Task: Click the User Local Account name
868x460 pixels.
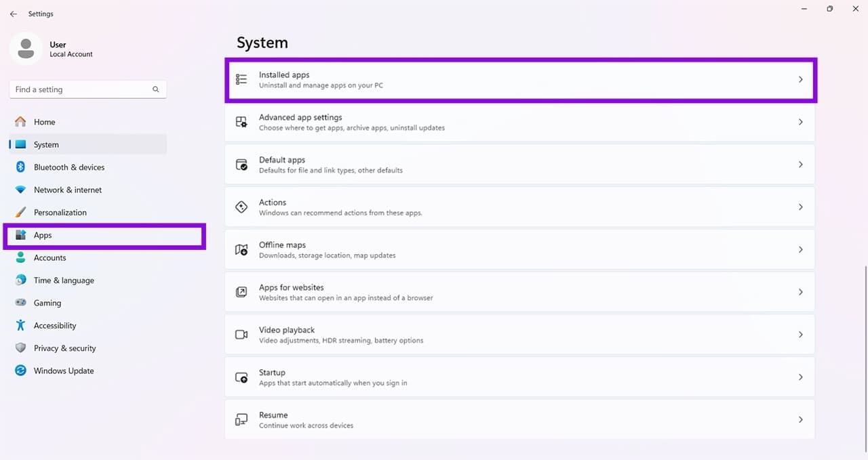Action: click(71, 49)
